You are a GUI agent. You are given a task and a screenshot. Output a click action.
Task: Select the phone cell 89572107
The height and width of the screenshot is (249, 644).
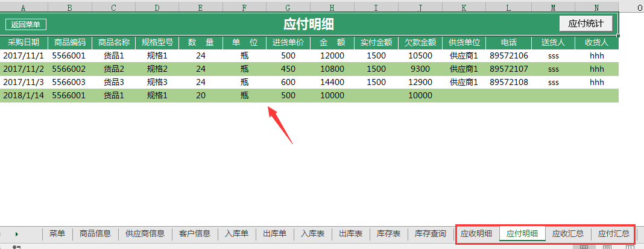pos(508,69)
